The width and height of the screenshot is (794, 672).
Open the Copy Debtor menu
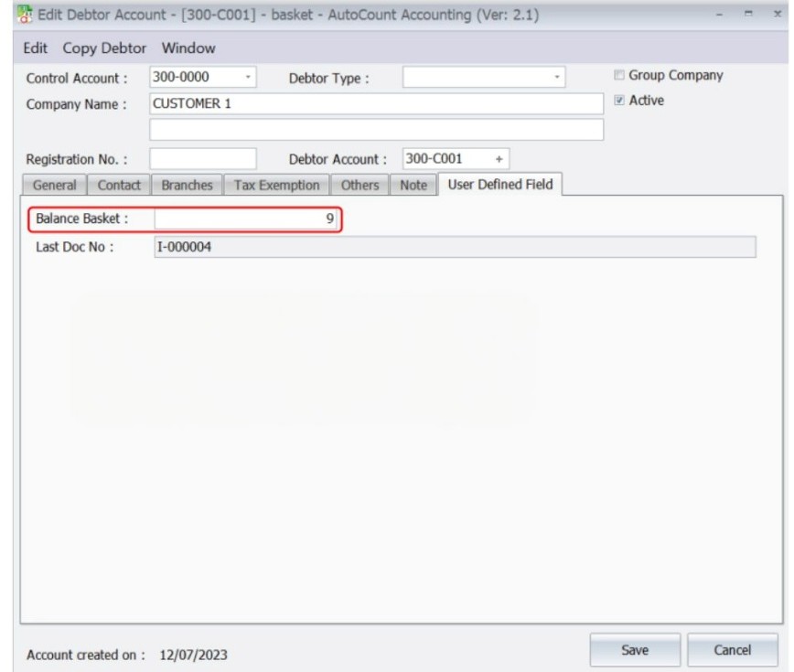pyautogui.click(x=105, y=48)
